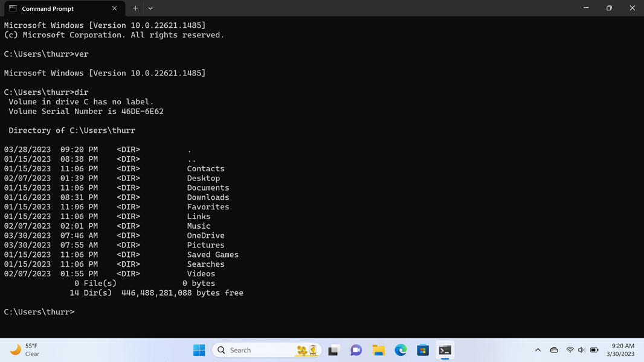This screenshot has height=362, width=644.
Task: Open the Start menu
Action: pyautogui.click(x=199, y=350)
